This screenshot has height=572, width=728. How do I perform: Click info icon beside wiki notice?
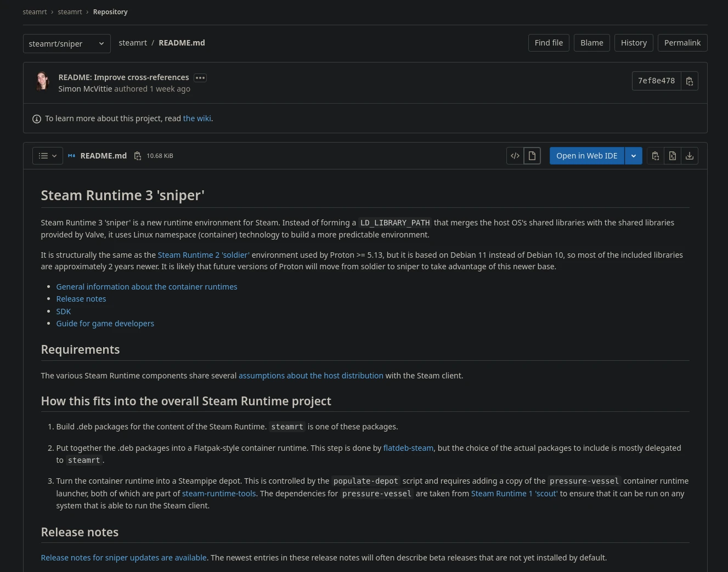[37, 119]
